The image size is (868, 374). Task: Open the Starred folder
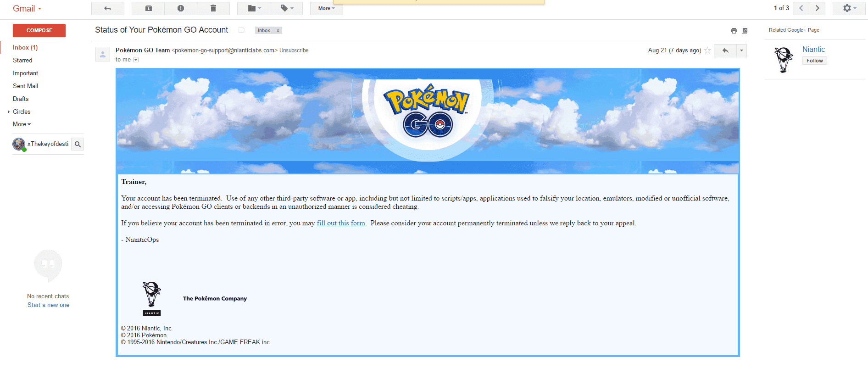tap(22, 60)
